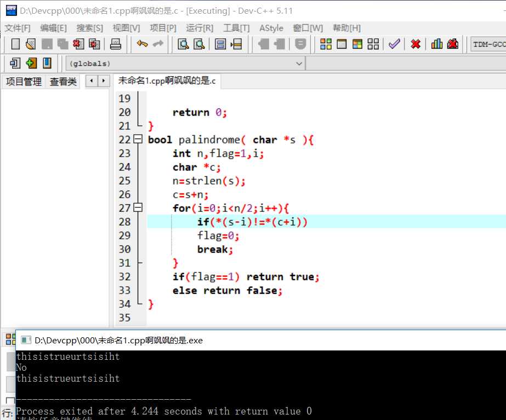Click the 'char *c;' declaration line
Screen dimensions: 506x420
tap(196, 167)
